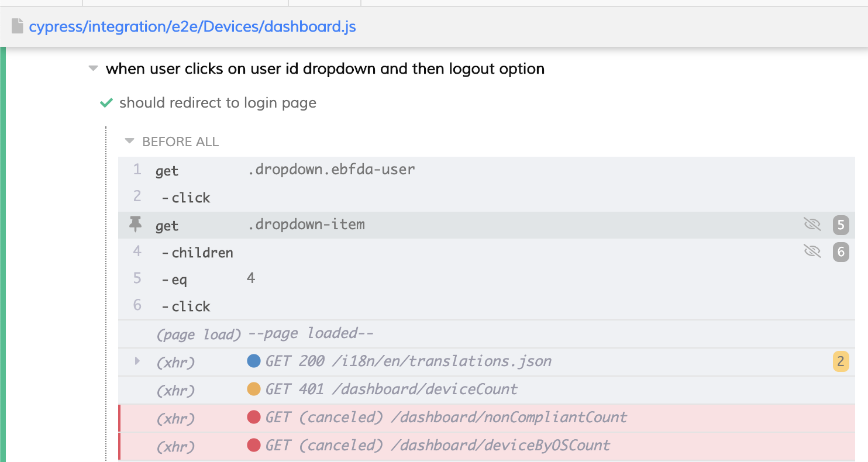Image resolution: width=868 pixels, height=462 pixels.
Task: Click the green progress bar on the left edge
Action: 4,234
